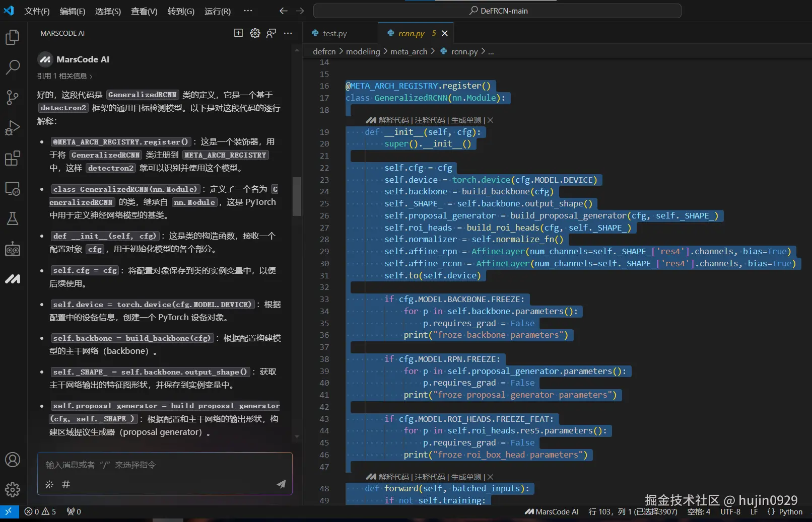Screen dimensions: 812x522
Task: Select the Testing beaker icon
Action: (x=12, y=218)
